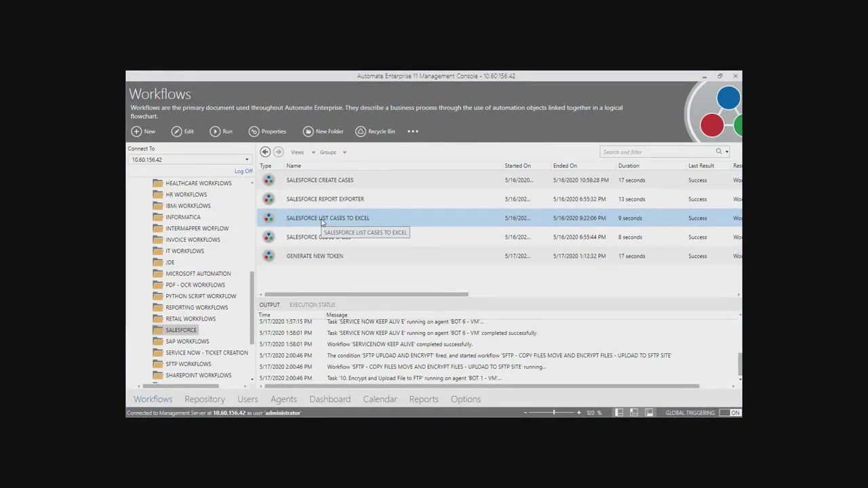Image resolution: width=868 pixels, height=488 pixels.
Task: Select the PYTHON SCRIPT WORKFLOW folder
Action: pyautogui.click(x=201, y=296)
